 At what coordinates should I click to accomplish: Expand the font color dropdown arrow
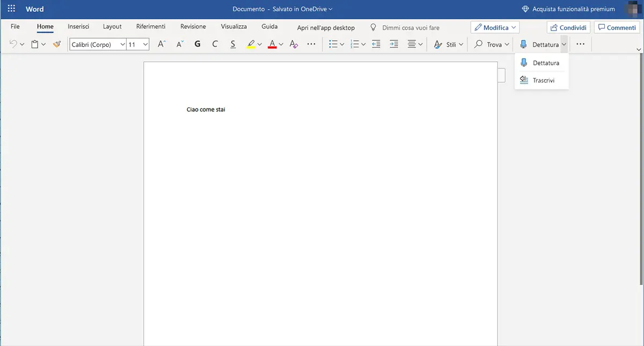[281, 45]
